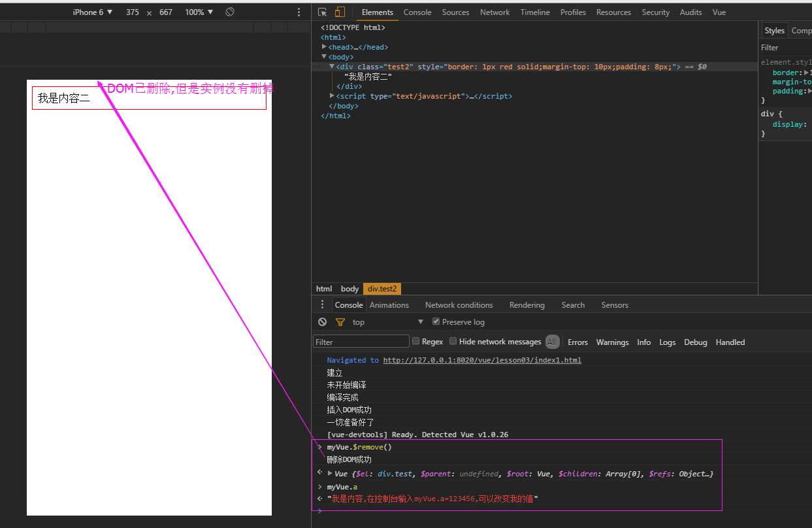Viewport: 812px width, 528px height.
Task: Open the top Console panel tab
Action: 417,12
